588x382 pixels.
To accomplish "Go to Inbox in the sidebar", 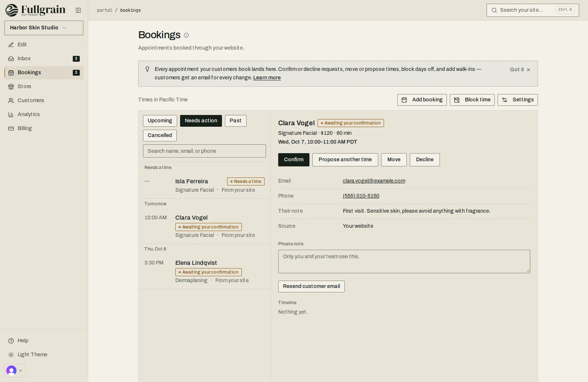I will 44,58.
